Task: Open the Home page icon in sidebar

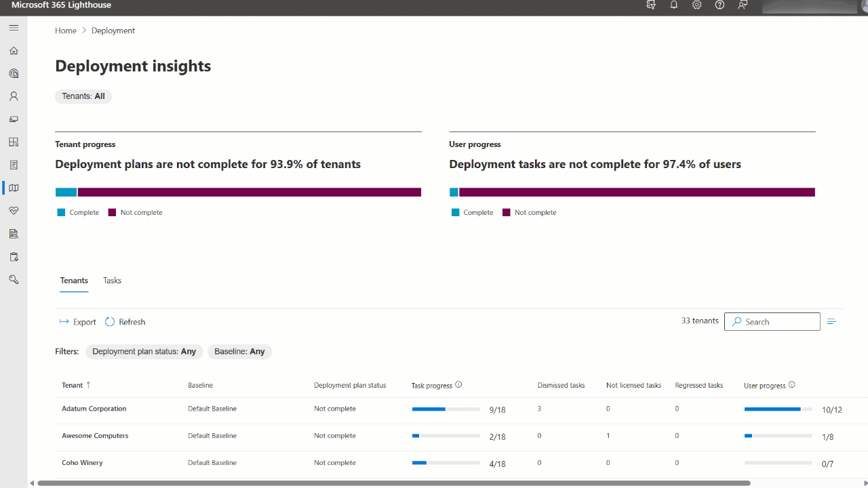Action: [x=14, y=50]
